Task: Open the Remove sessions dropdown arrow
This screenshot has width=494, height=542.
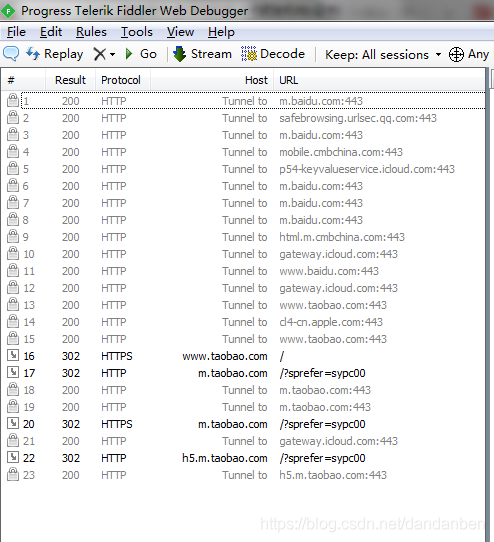Action: 112,54
